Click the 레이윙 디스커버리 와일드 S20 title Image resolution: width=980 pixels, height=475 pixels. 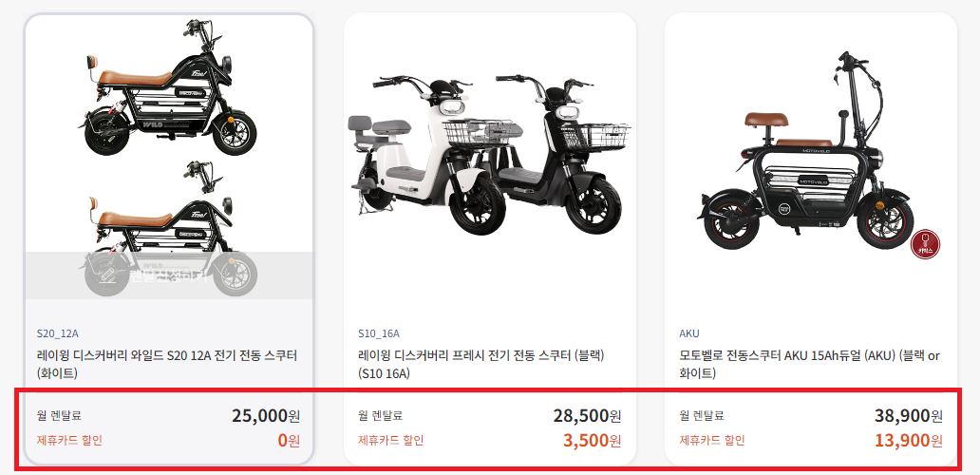pos(167,365)
